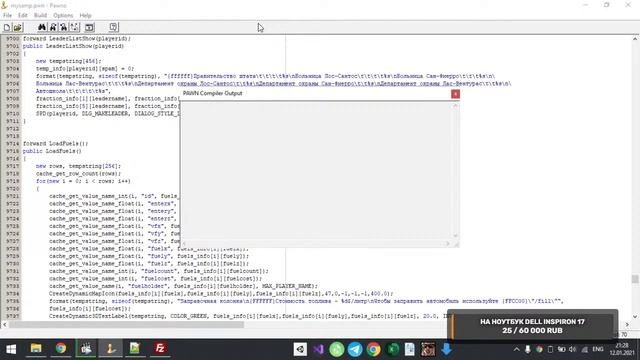Click the line 'forward LoadFuels();'
Screen dimensions: 640x360
click(56, 143)
